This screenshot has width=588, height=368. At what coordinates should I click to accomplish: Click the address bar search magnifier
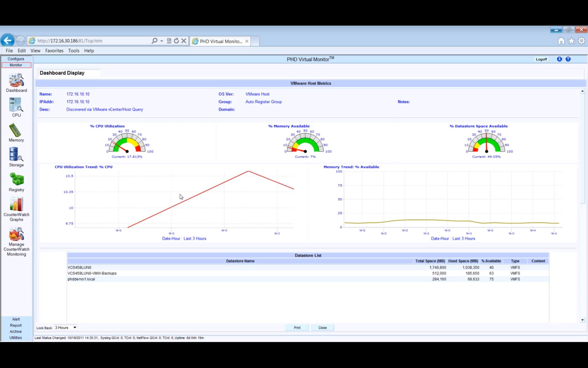(x=154, y=41)
